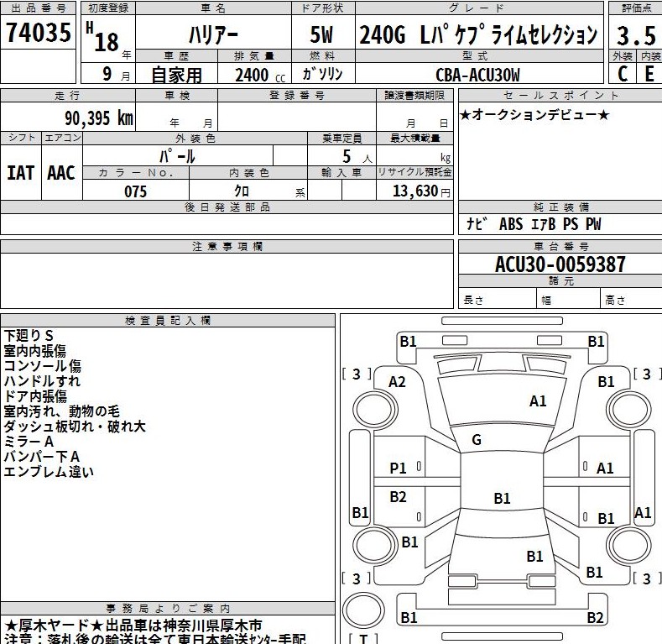Click the 長さ dimension label
Image resolution: width=662 pixels, height=644 pixels.
pyautogui.click(x=473, y=300)
